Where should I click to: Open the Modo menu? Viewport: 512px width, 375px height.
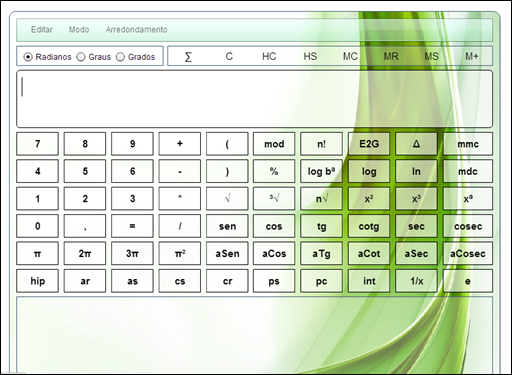click(79, 30)
